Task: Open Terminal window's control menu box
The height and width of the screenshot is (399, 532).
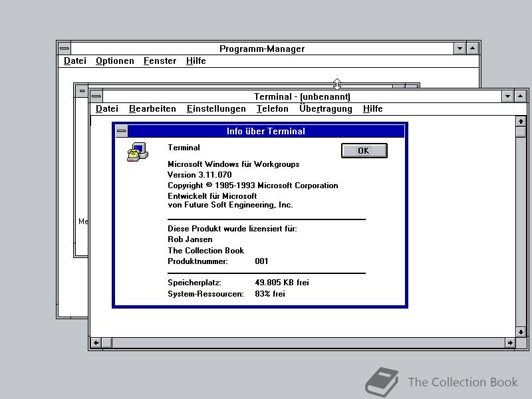Action: [x=96, y=96]
